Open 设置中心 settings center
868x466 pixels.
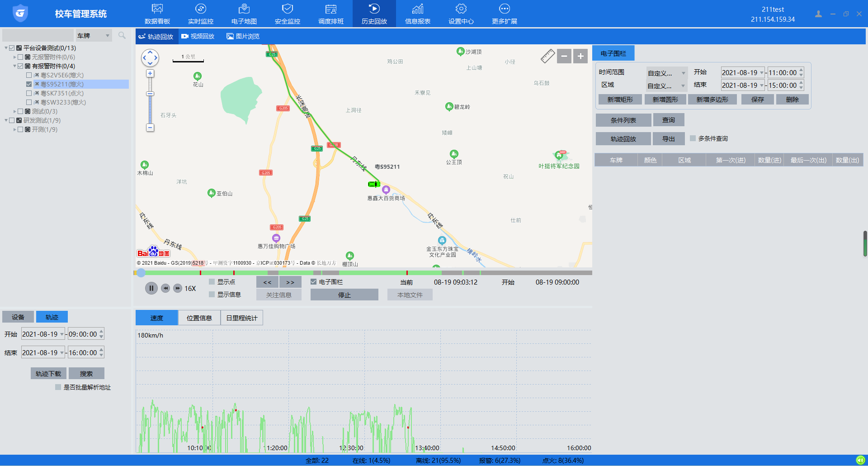[461, 14]
